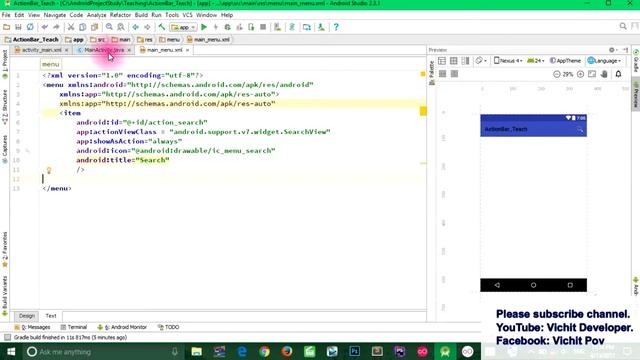
Task: Click the Copy toolbar icon
Action: 82,27
